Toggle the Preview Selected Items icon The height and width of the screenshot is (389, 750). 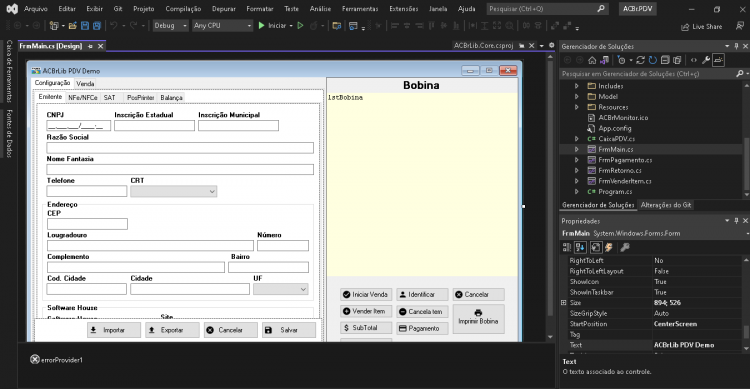(718, 60)
